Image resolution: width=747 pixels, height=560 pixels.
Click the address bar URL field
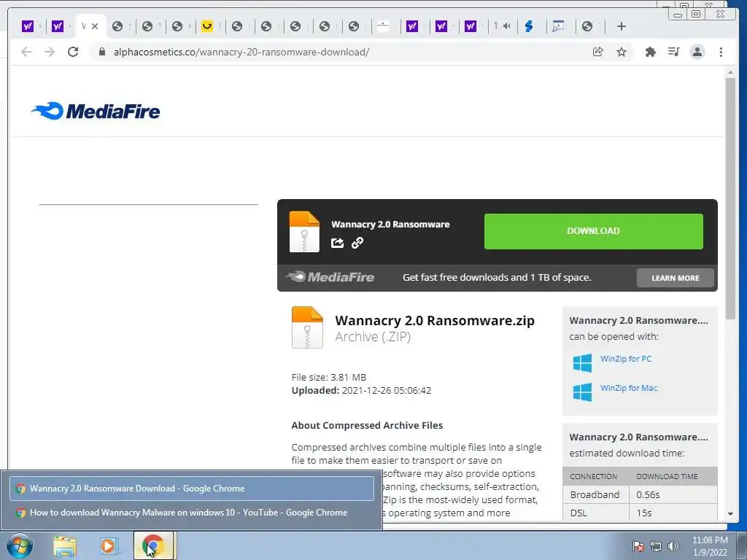(343, 52)
